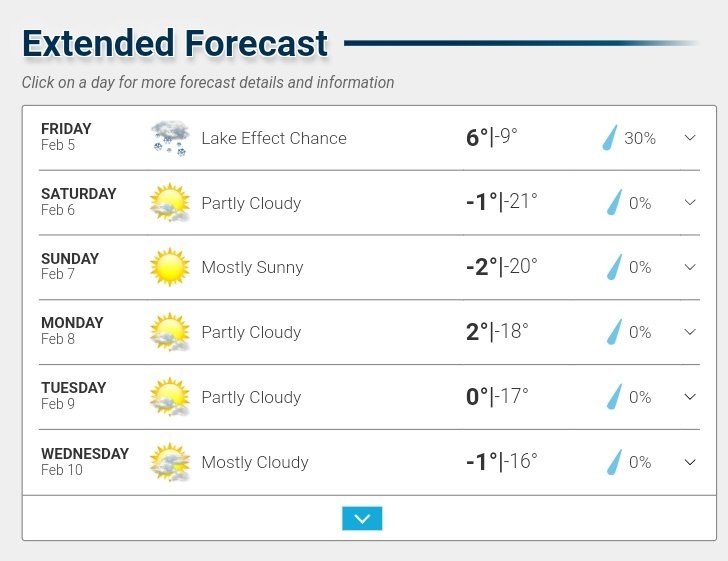Expand Friday Feb 5 forecast chevron
The height and width of the screenshot is (561, 728).
(x=690, y=137)
